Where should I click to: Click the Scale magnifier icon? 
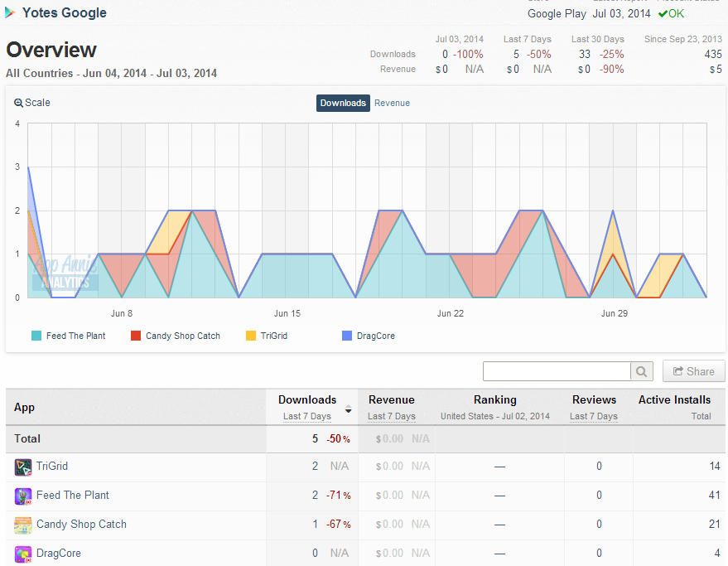click(x=18, y=103)
